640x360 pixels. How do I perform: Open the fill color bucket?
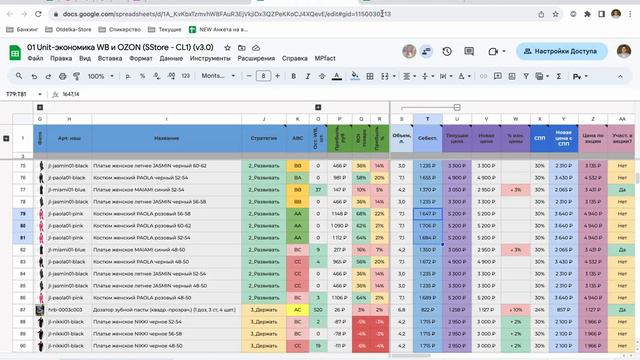[x=355, y=76]
